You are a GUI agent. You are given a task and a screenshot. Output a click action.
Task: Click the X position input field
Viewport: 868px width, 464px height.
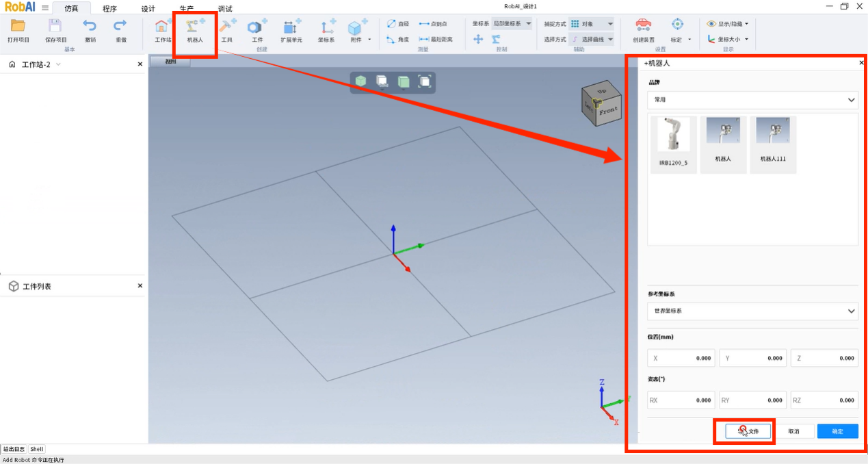coord(681,358)
